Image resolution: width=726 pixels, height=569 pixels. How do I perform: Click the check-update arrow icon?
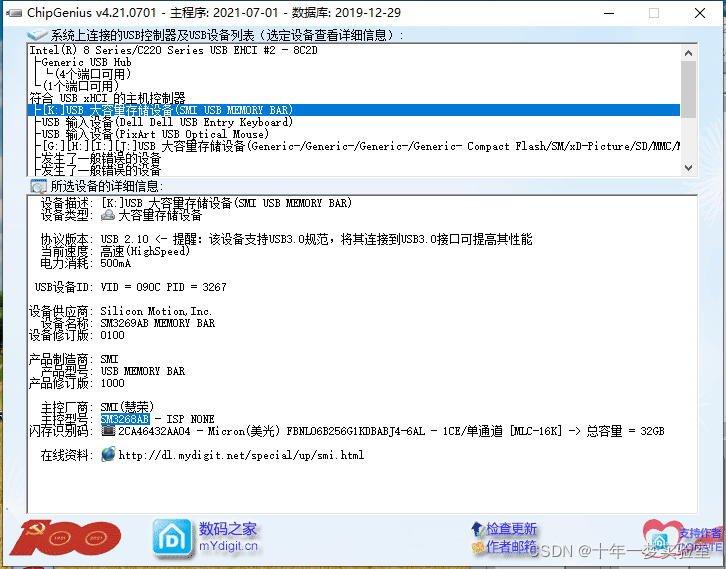pos(477,528)
